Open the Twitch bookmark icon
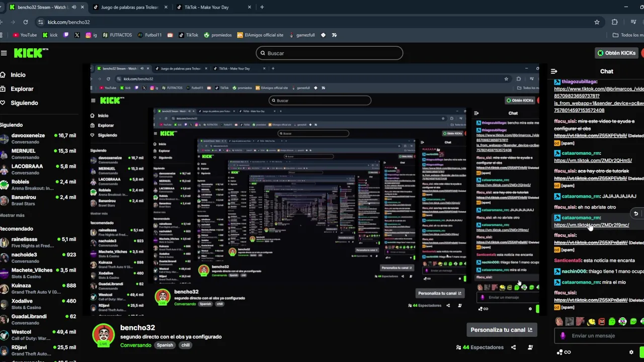This screenshot has height=362, width=644. coord(66,35)
